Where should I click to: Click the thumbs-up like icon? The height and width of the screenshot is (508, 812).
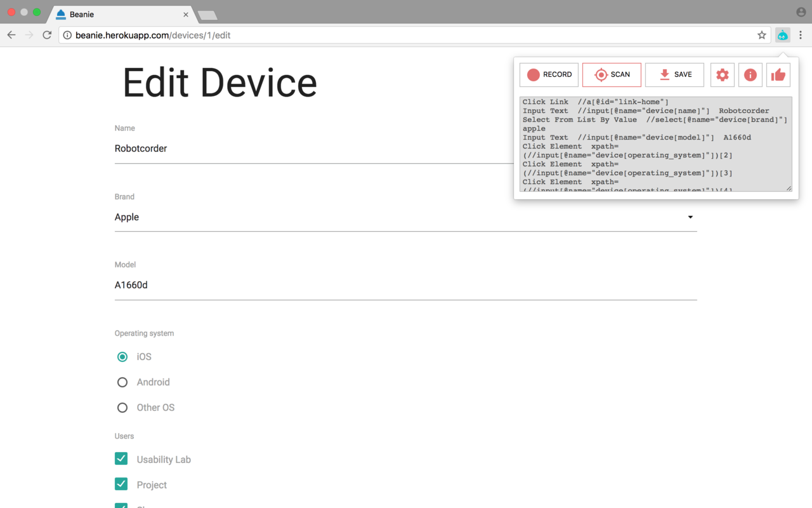coord(778,75)
